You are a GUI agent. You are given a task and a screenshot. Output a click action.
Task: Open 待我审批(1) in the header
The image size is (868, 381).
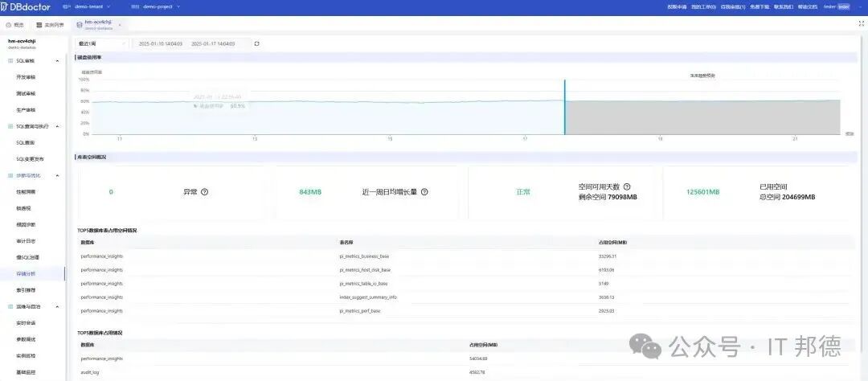coord(733,7)
